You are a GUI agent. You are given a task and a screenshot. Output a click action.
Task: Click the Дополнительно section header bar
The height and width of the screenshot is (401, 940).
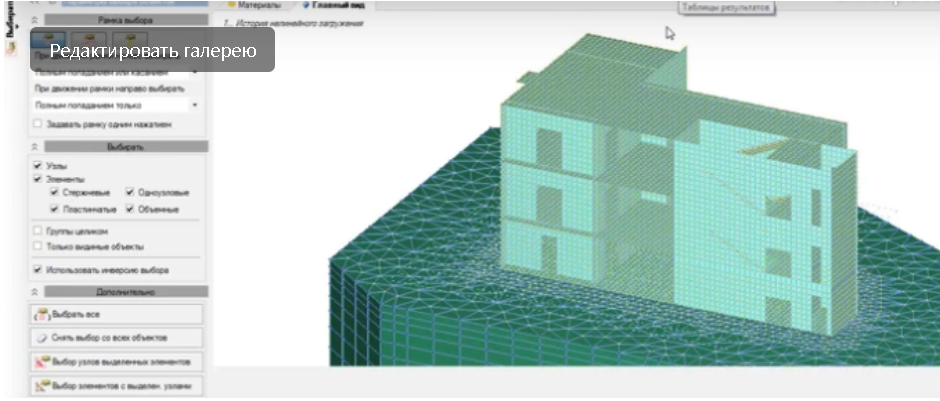click(x=126, y=292)
